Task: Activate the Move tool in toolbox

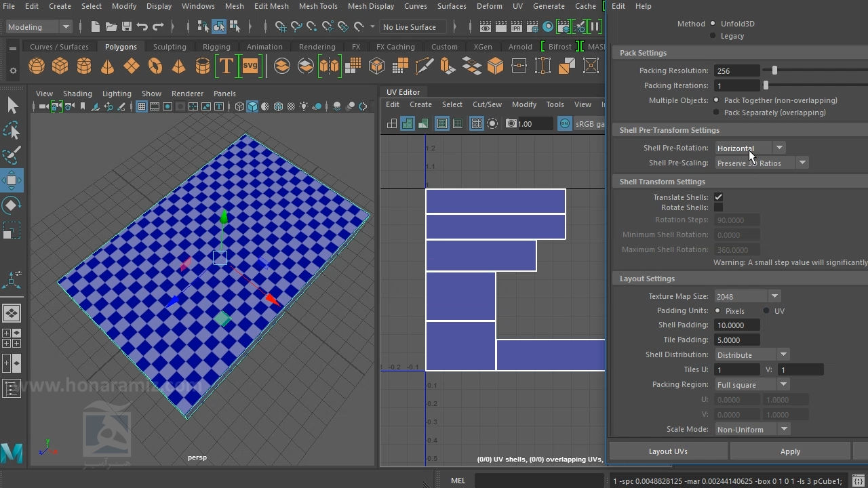Action: pos(12,180)
